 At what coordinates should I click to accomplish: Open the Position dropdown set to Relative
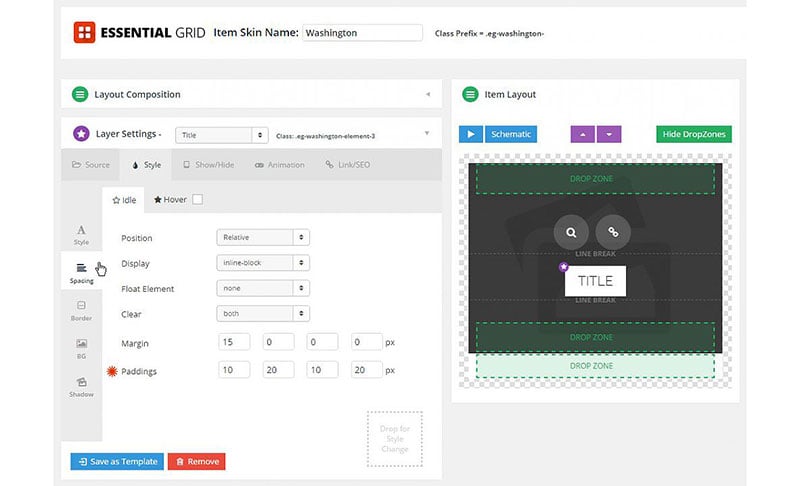263,237
